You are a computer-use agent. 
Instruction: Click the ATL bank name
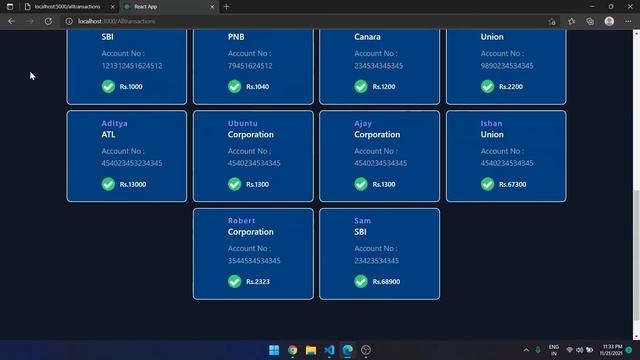tap(109, 135)
